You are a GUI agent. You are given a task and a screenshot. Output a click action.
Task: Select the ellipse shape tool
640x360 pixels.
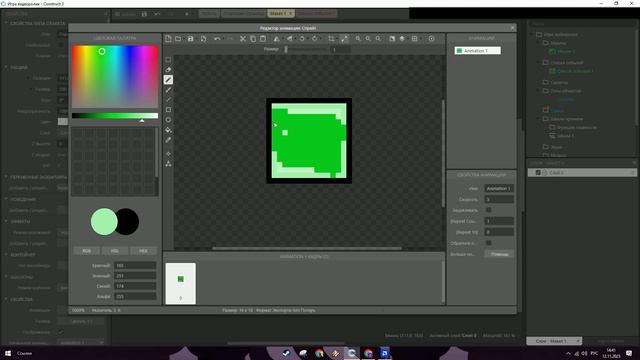pos(168,120)
